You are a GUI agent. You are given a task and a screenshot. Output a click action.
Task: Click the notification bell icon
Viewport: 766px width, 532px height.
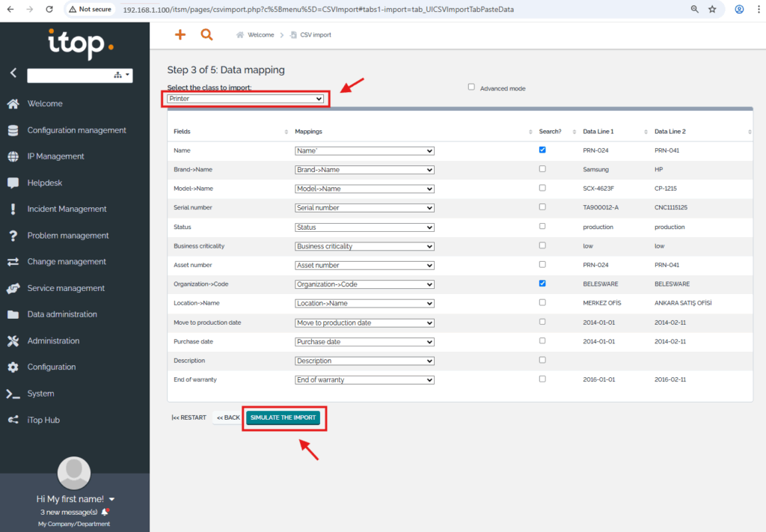pyautogui.click(x=105, y=512)
